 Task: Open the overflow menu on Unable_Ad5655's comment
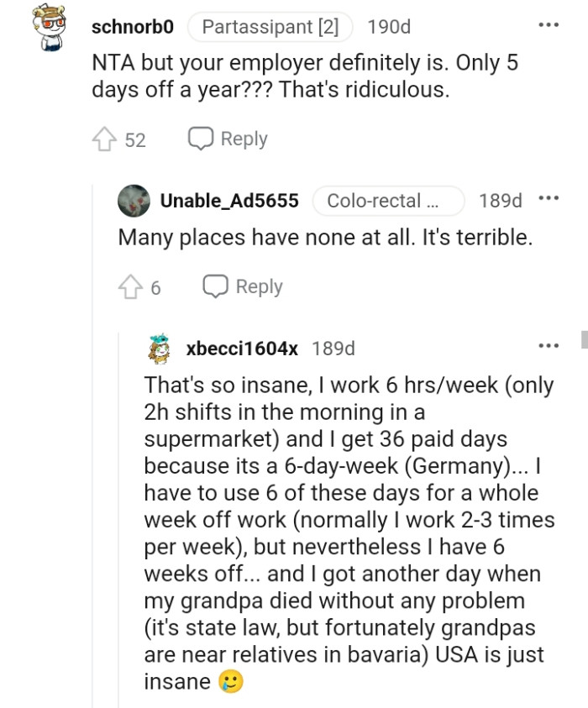(549, 200)
